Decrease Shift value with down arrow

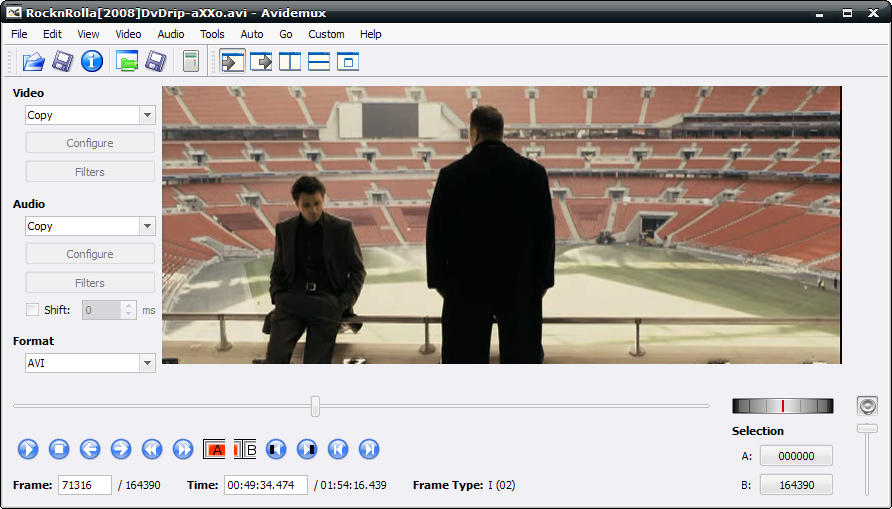coord(129,314)
